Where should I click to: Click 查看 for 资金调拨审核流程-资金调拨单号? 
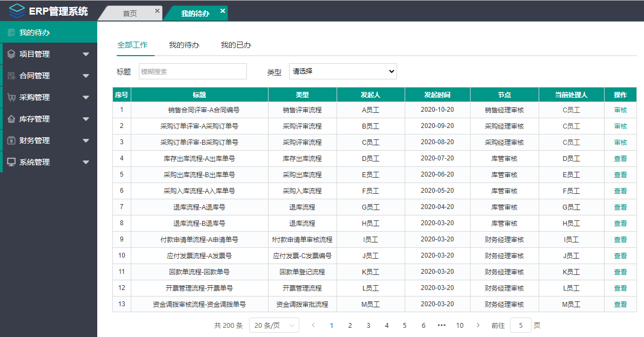coord(620,305)
